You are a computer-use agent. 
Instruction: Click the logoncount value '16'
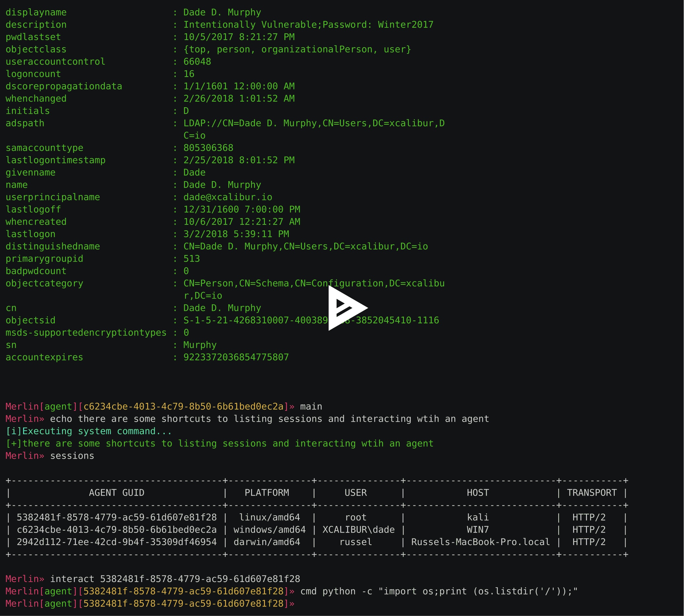coord(189,74)
